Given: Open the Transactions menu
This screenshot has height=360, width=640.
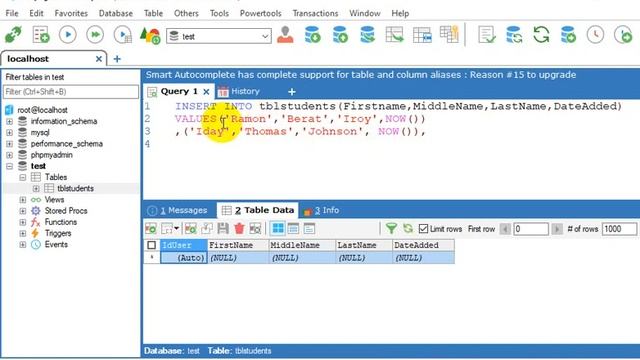Looking at the screenshot, I should 315,13.
